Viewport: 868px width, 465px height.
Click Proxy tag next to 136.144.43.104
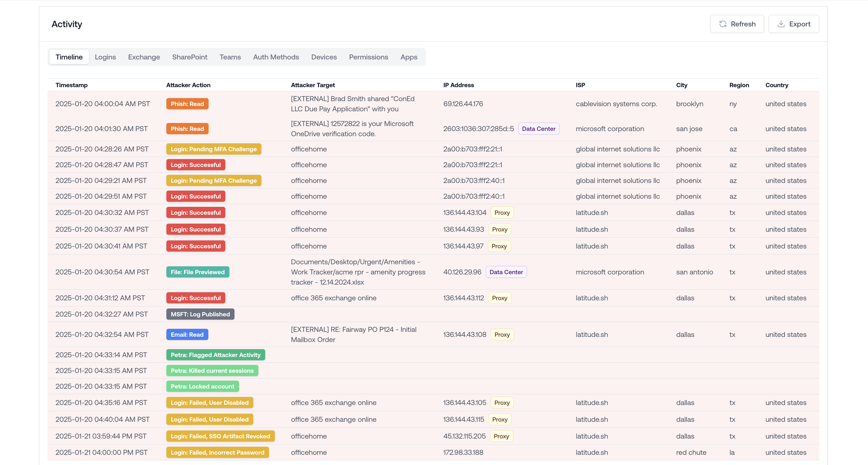[x=502, y=213]
